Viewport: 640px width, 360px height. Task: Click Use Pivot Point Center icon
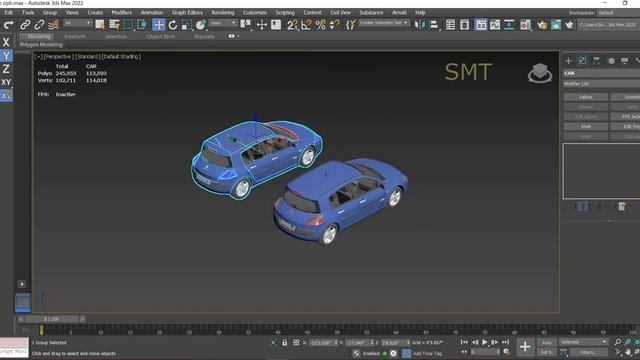tap(245, 24)
